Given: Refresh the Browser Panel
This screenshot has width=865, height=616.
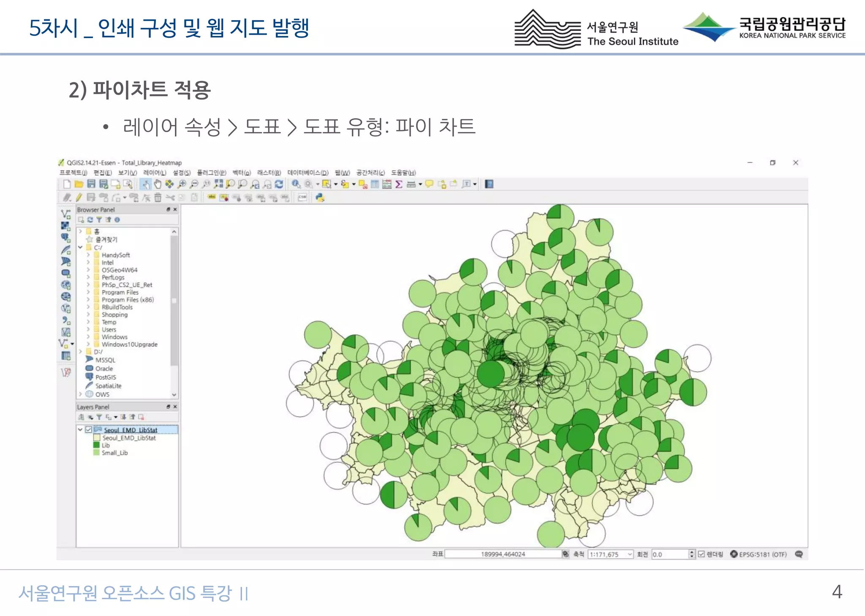Looking at the screenshot, I should [x=90, y=220].
